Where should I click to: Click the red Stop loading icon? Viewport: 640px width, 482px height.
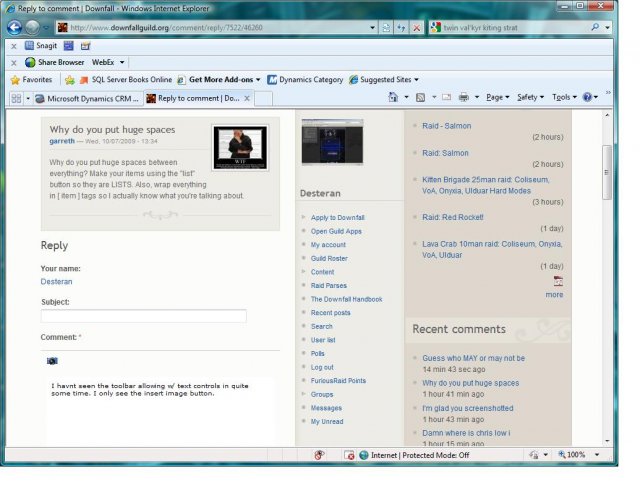(416, 28)
